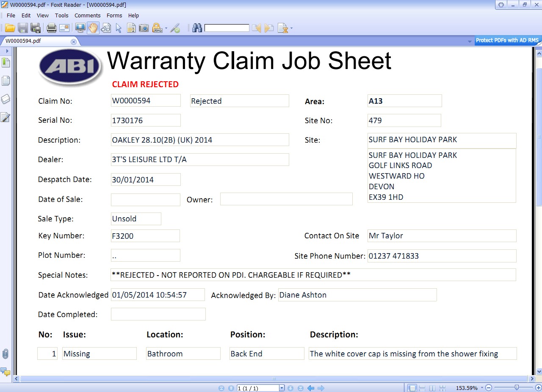Close the W0000594.pdf tab

coord(73,41)
